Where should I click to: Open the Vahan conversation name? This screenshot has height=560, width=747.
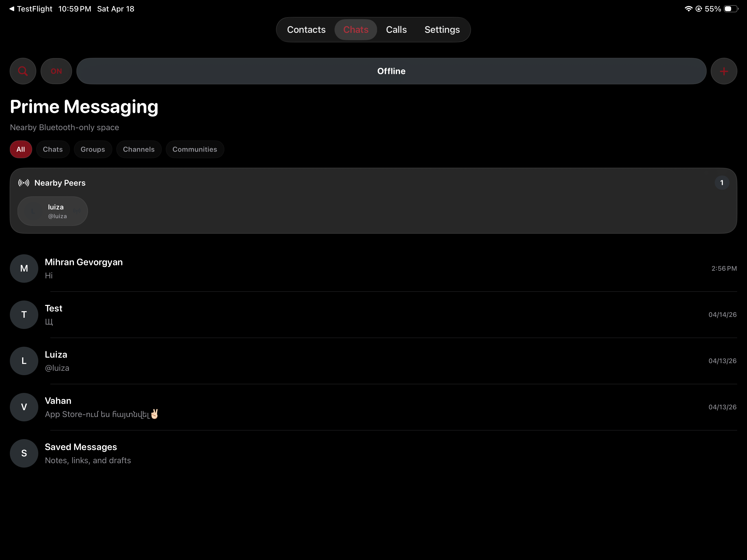click(x=58, y=401)
